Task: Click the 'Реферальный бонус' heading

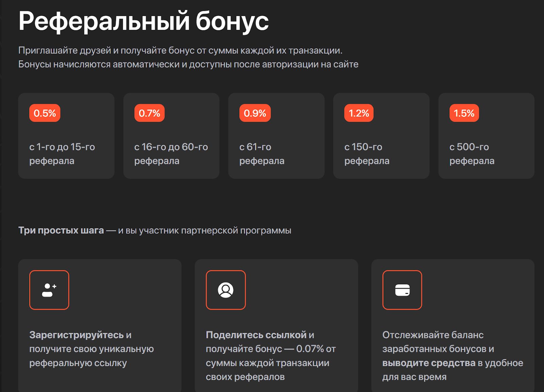Action: click(143, 21)
